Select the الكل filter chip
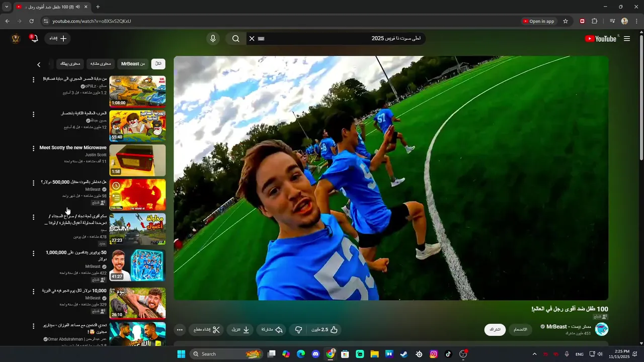 (158, 64)
